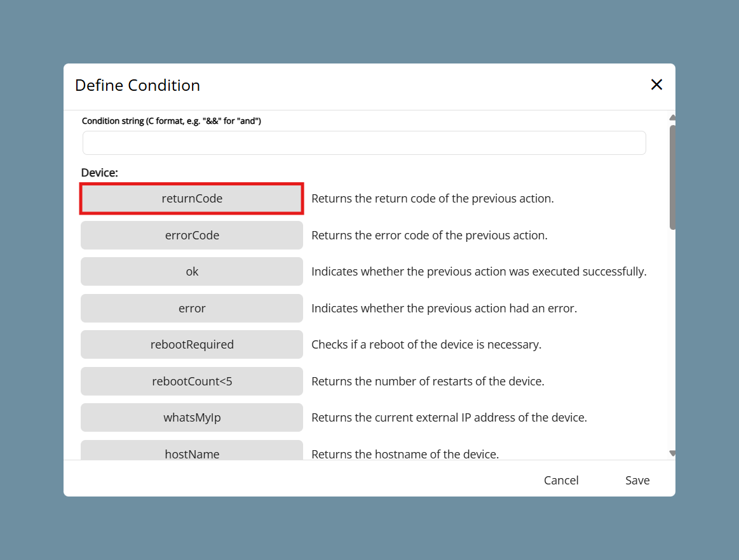Pick the hostName condition button
Screen dimensions: 739x560
point(192,451)
